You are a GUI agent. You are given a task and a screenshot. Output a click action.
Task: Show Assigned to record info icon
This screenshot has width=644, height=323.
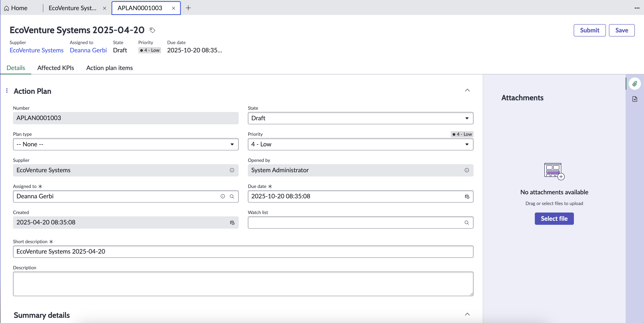click(223, 196)
